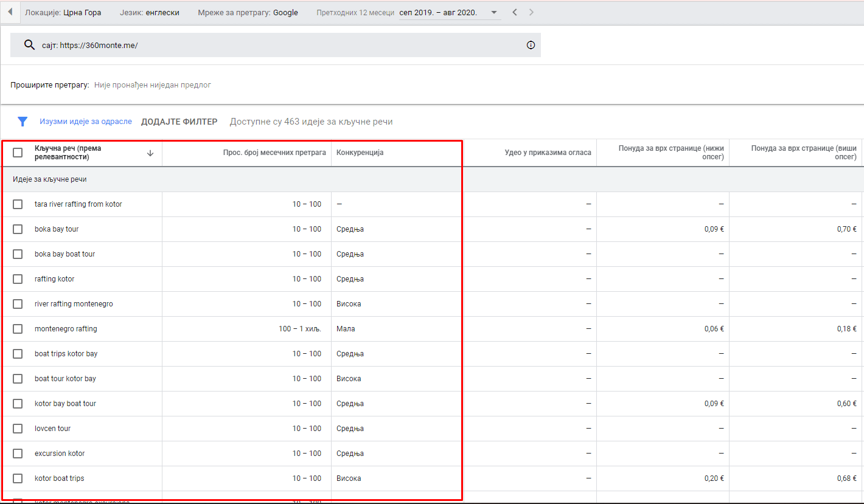This screenshot has height=504, width=864.
Task: Go to the previous date period
Action: point(515,12)
